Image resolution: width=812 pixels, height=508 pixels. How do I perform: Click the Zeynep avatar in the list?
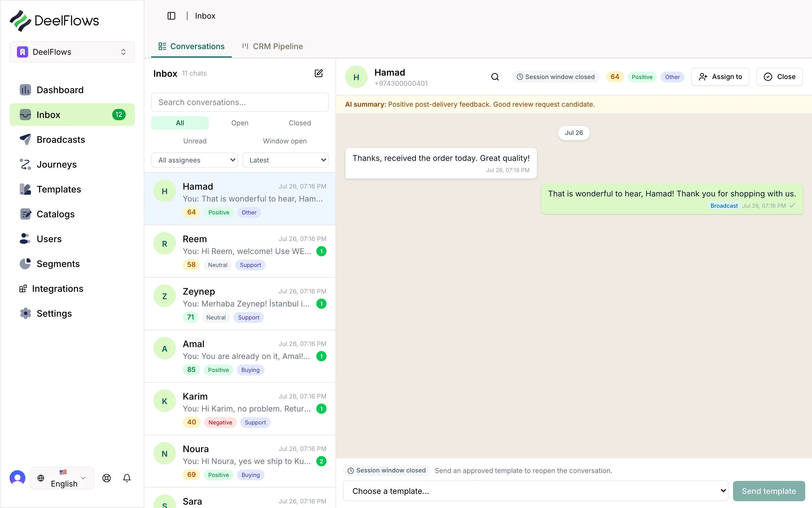pyautogui.click(x=164, y=296)
